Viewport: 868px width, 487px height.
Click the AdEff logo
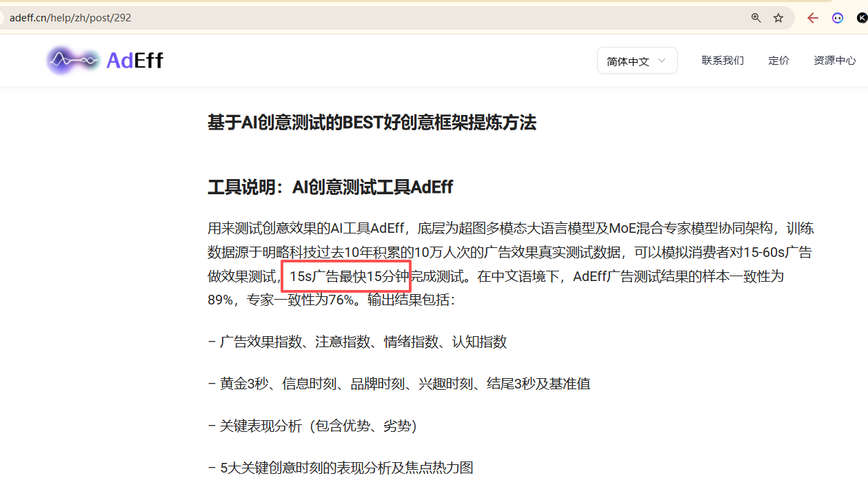click(x=105, y=61)
